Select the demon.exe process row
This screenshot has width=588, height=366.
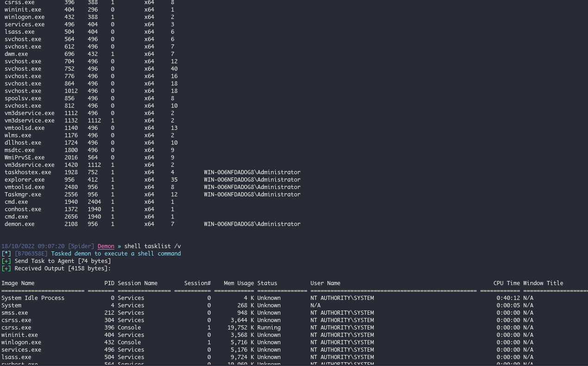(x=19, y=224)
